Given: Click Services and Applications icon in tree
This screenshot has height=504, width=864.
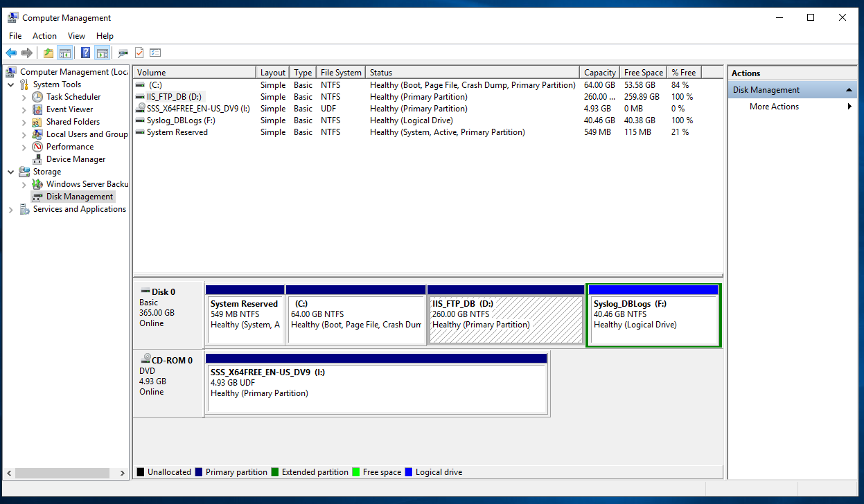Looking at the screenshot, I should tap(24, 209).
